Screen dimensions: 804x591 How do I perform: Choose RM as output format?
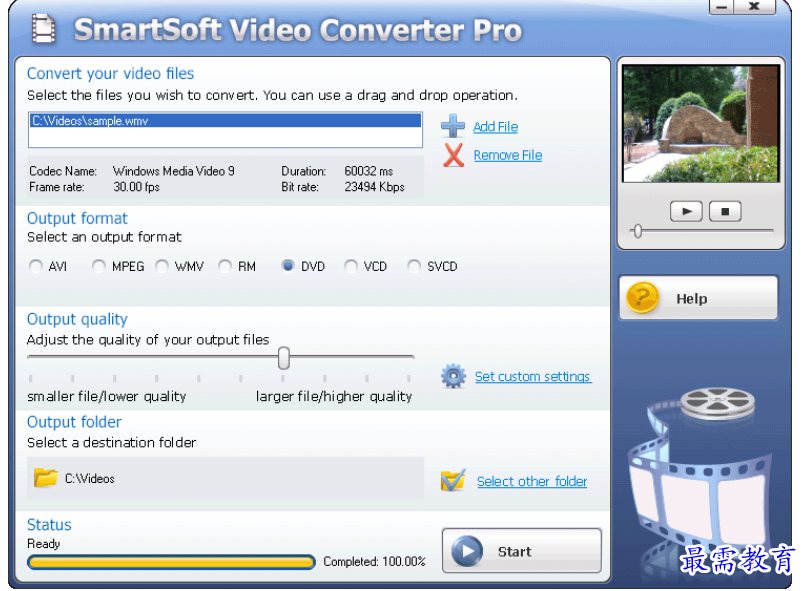pos(225,266)
